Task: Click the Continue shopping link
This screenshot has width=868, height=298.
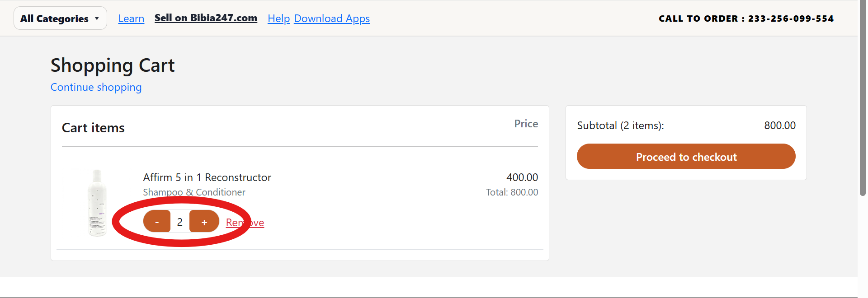Action: [x=96, y=87]
